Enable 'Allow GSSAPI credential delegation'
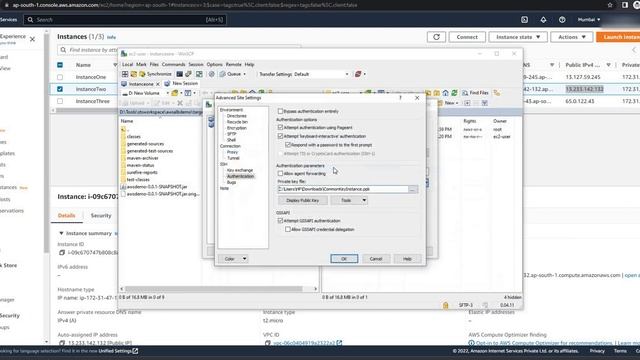Viewport: 640px width, 360px height. 288,229
